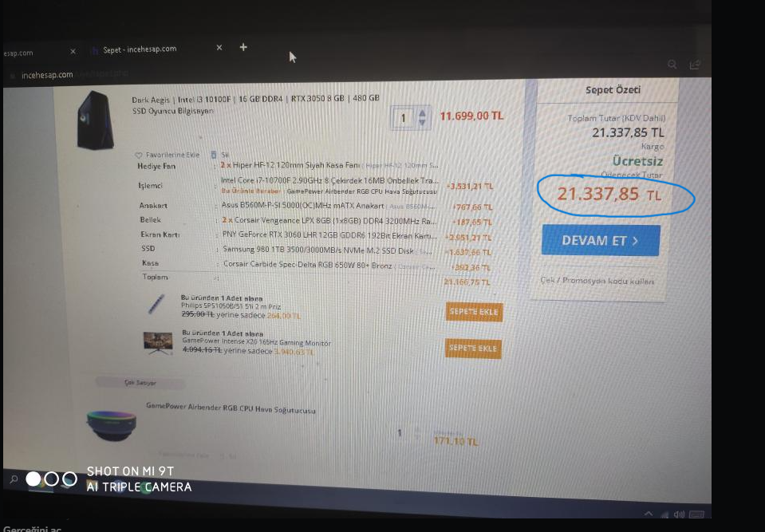Close the Sepet - incehesap.com tab
Viewport: 765px width, 532px height.
[219, 47]
